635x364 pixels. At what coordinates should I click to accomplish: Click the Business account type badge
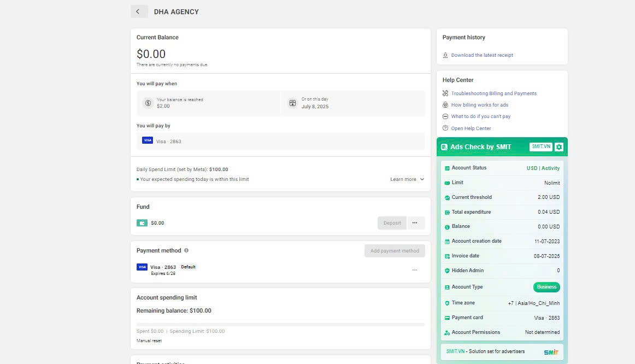pyautogui.click(x=546, y=287)
